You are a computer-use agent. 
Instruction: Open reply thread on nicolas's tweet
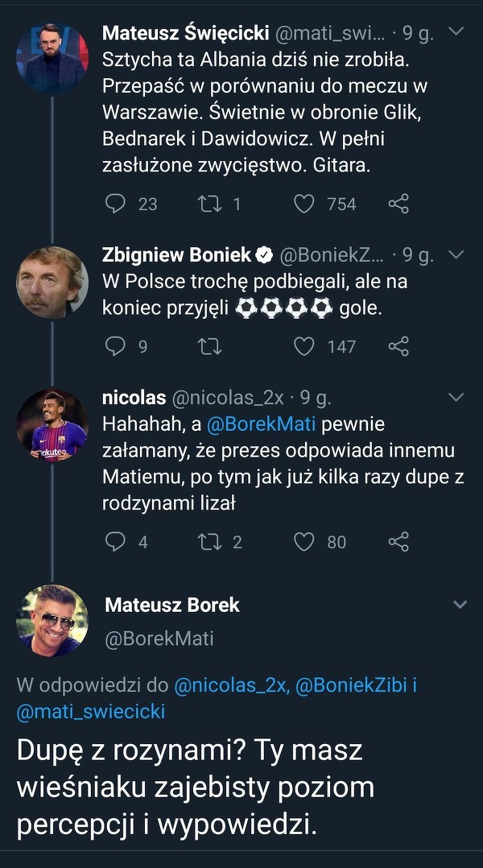coord(116,542)
